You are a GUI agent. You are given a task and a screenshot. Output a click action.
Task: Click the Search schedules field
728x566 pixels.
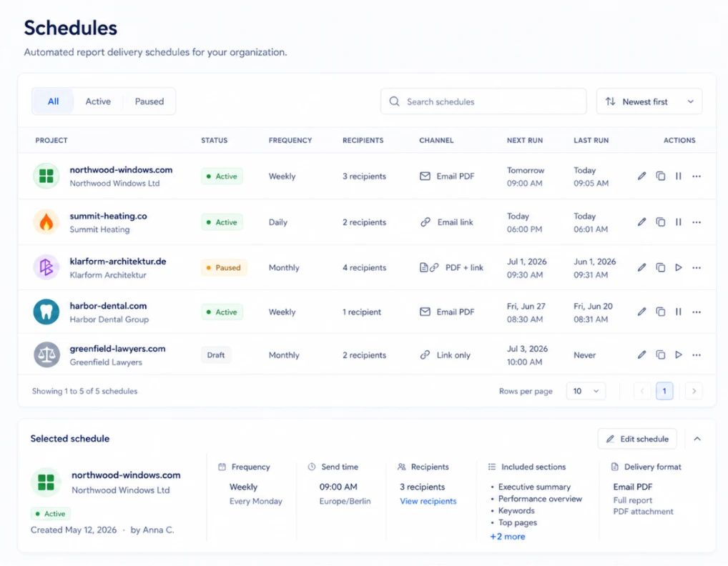pos(483,101)
